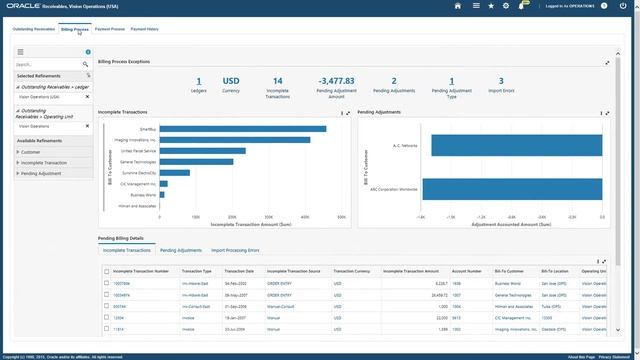640x360 pixels.
Task: Click the A. C. Networks adjustment bar
Action: (x=517, y=145)
